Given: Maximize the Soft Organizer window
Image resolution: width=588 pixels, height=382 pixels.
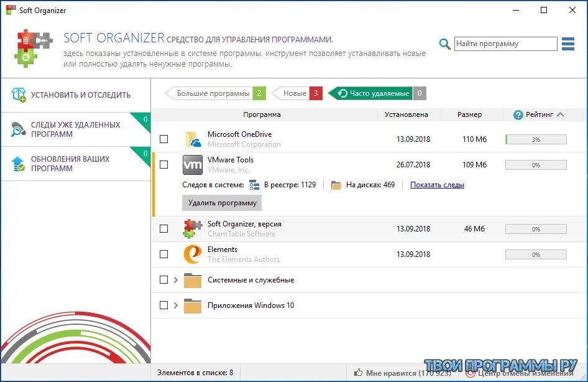Looking at the screenshot, I should [x=544, y=10].
